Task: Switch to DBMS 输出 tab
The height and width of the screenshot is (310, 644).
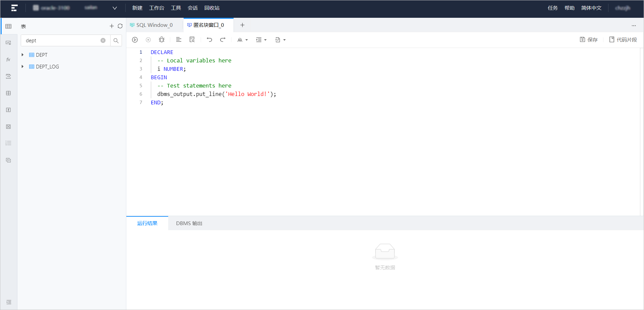Action: click(x=189, y=223)
